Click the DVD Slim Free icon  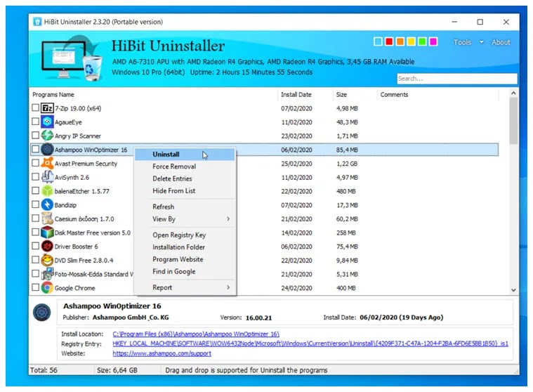[x=47, y=260]
